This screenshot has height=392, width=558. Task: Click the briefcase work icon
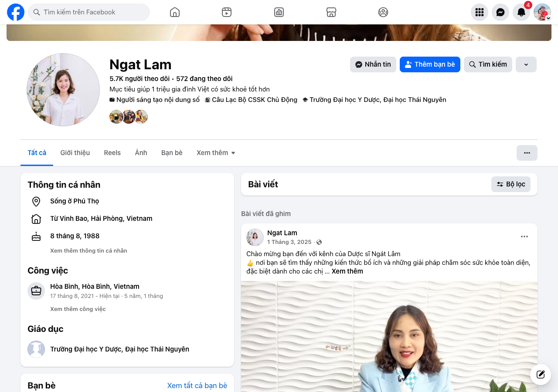[36, 291]
